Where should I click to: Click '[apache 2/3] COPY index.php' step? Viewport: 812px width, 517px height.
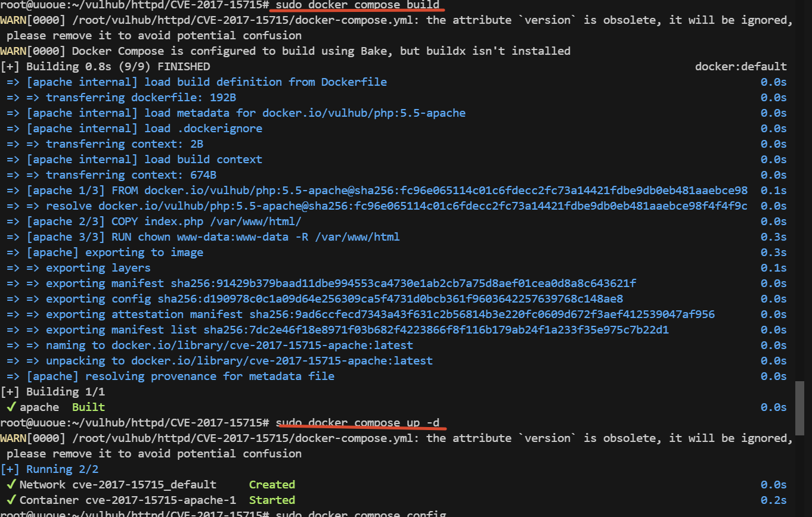pos(154,222)
